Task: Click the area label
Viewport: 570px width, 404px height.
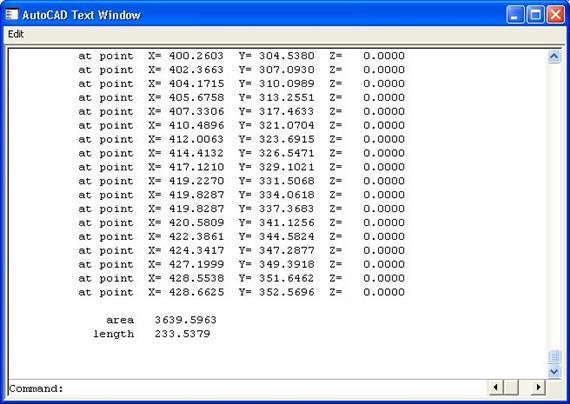Action: pyautogui.click(x=120, y=320)
